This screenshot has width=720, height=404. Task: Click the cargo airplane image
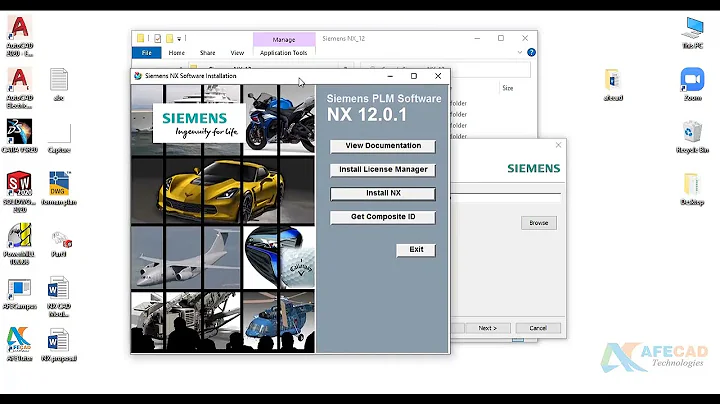point(186,258)
